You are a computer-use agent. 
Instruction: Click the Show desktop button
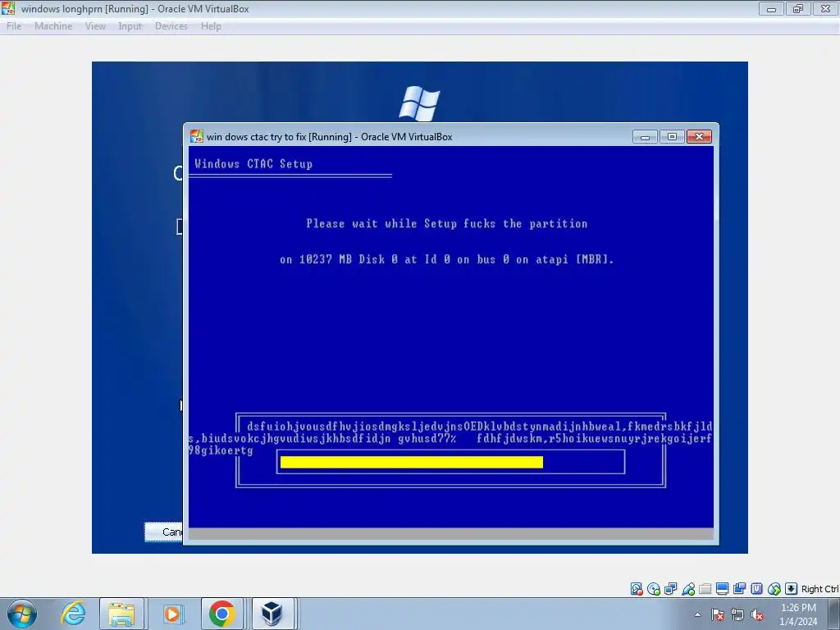(x=834, y=614)
